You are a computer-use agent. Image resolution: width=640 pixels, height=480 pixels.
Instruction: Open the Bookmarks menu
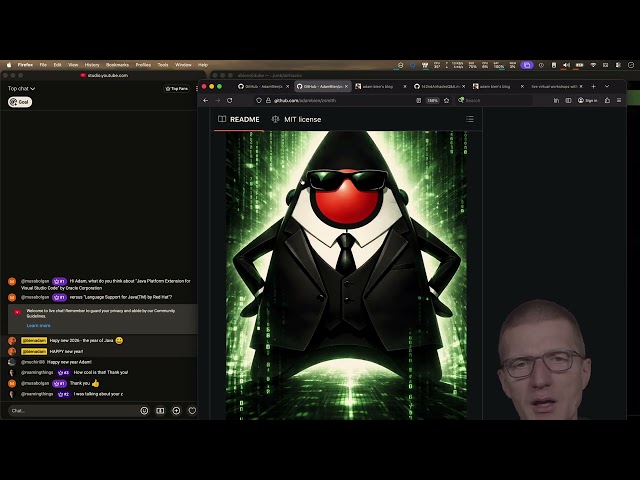(x=117, y=65)
